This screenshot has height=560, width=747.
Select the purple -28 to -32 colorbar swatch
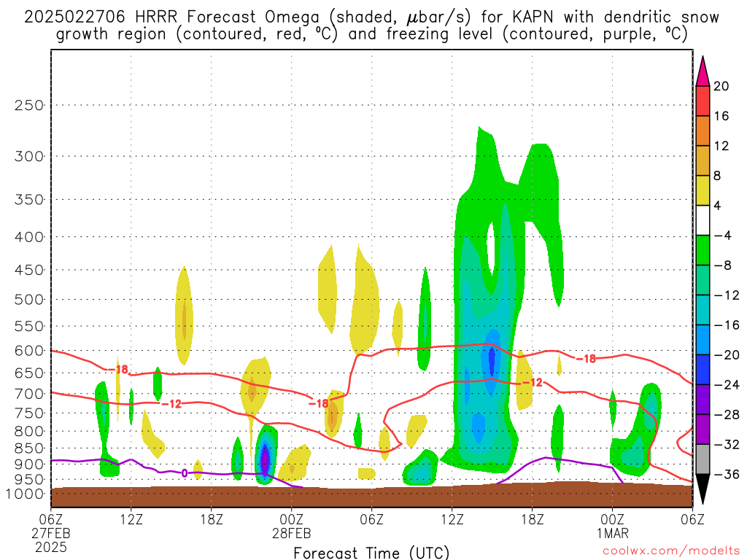coord(703,429)
